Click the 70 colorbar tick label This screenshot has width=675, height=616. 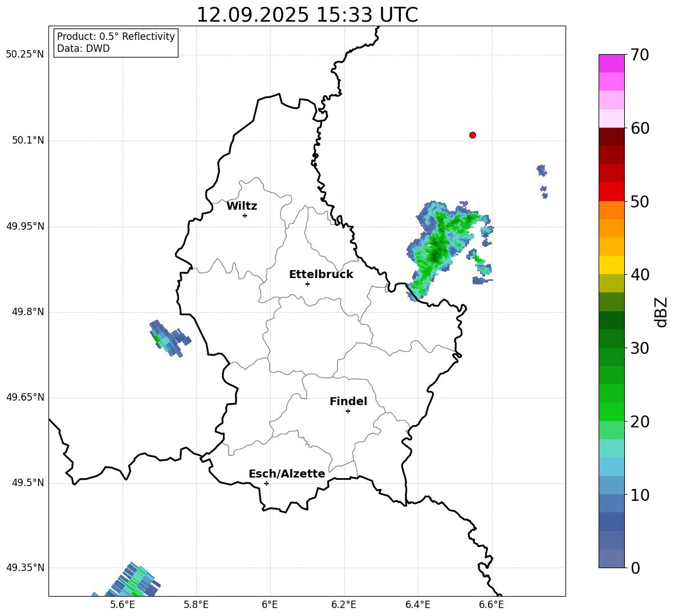pyautogui.click(x=640, y=55)
